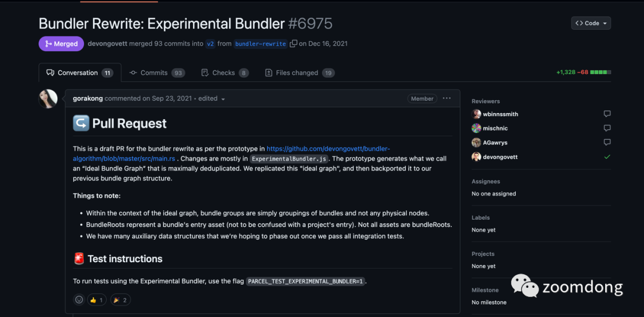
Task: Click the purple Merged status badge
Action: click(61, 44)
